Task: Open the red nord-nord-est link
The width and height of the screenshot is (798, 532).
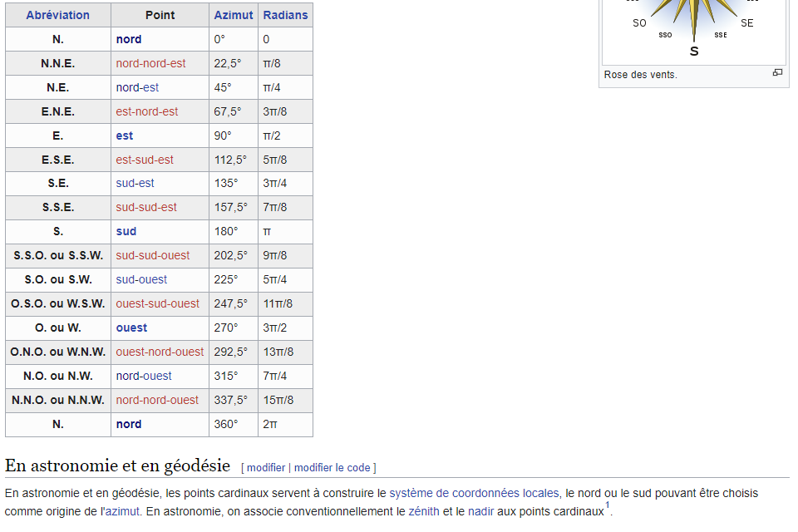Action: pyautogui.click(x=150, y=63)
